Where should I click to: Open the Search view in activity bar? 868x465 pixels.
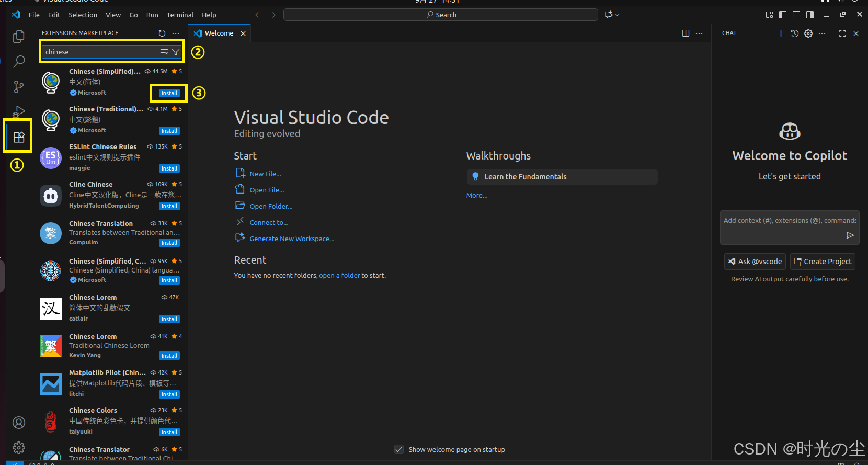[x=19, y=61]
